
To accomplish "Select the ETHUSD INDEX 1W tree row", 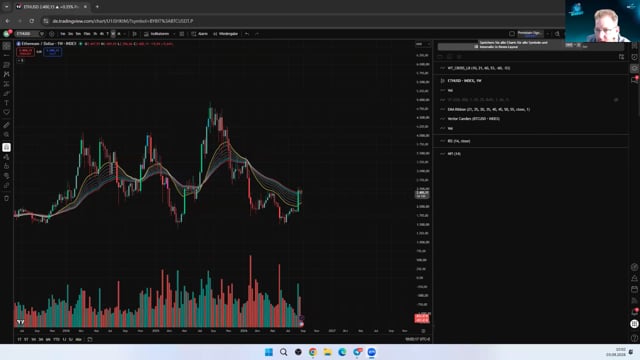I will tap(531, 81).
